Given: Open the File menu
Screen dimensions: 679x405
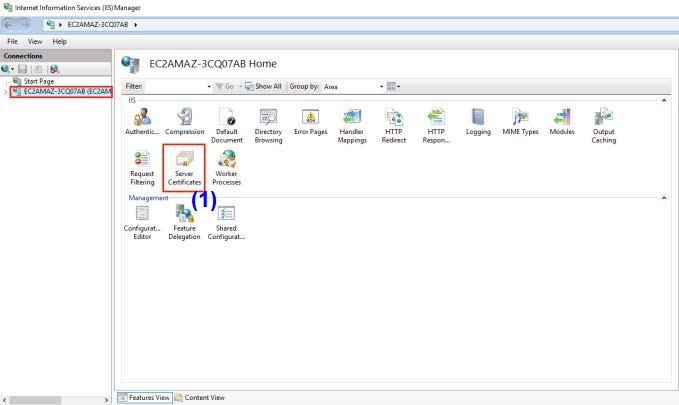Looking at the screenshot, I should (x=13, y=41).
